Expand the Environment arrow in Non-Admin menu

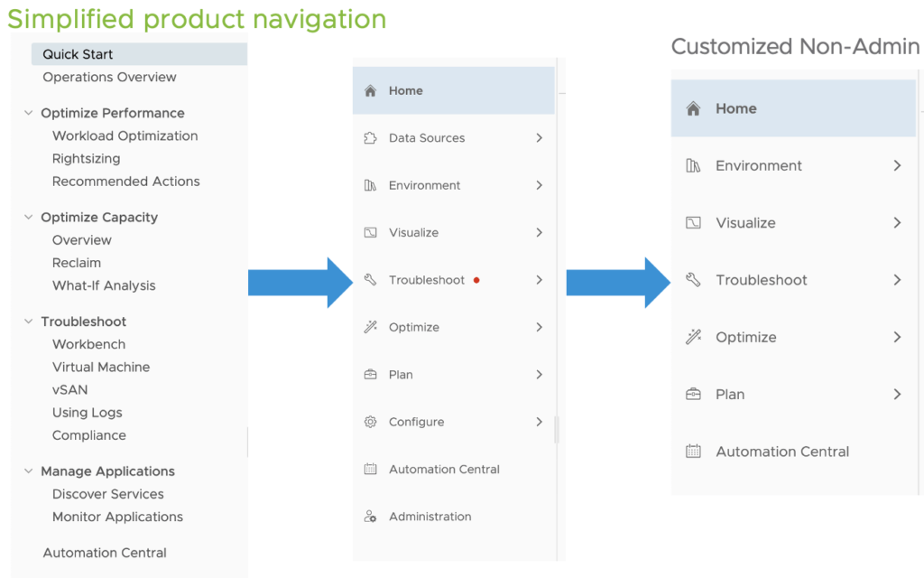pos(897,166)
